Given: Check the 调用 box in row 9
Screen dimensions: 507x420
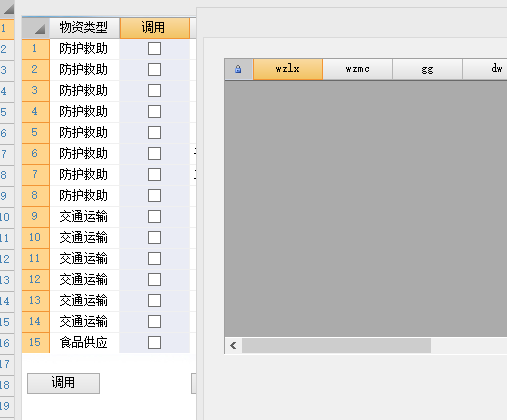Looking at the screenshot, I should point(154,217).
